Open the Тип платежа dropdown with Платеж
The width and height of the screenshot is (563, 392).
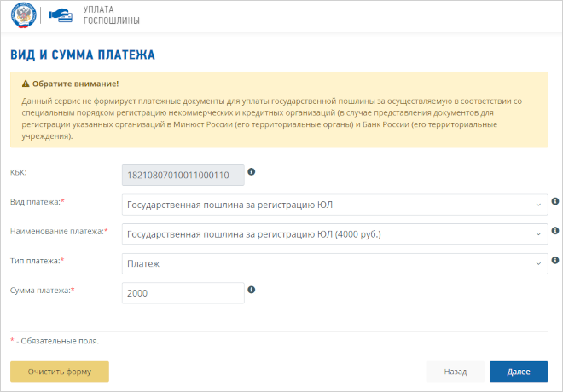pyautogui.click(x=334, y=263)
